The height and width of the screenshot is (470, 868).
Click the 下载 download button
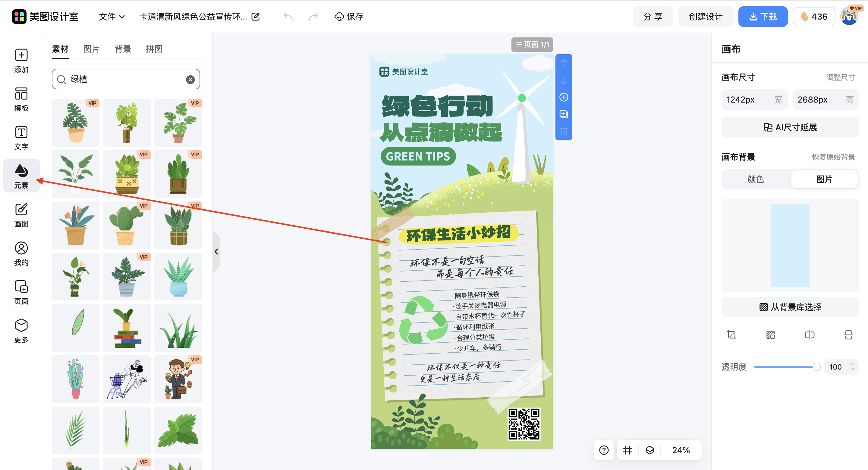pos(763,16)
